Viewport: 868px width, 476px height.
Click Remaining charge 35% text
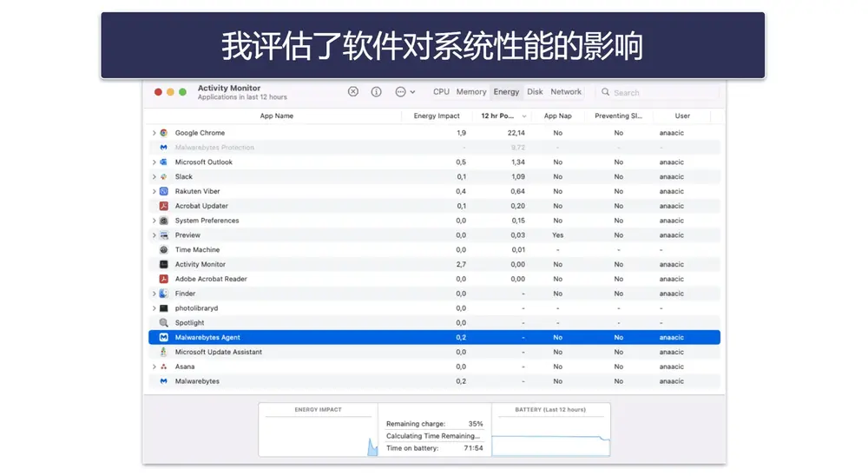(x=435, y=424)
